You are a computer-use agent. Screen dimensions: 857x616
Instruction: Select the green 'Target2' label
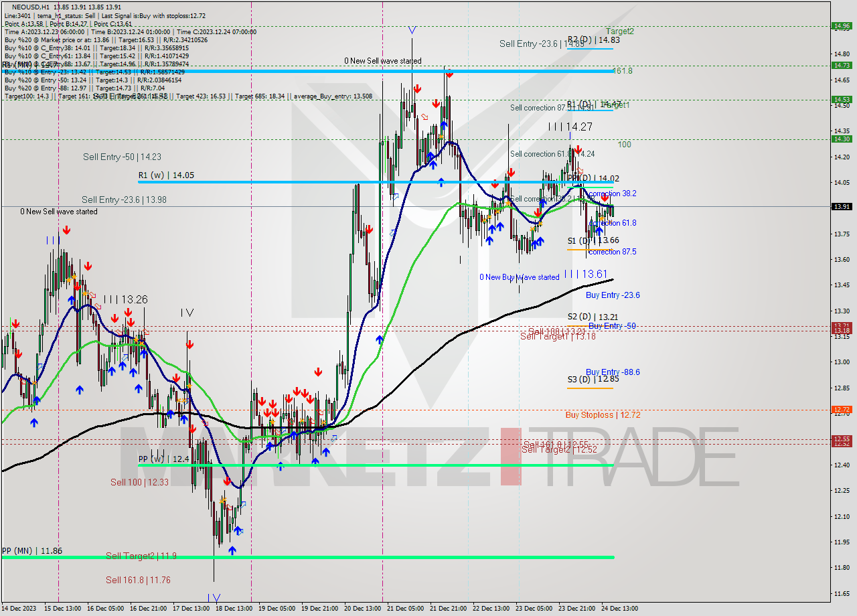620,31
